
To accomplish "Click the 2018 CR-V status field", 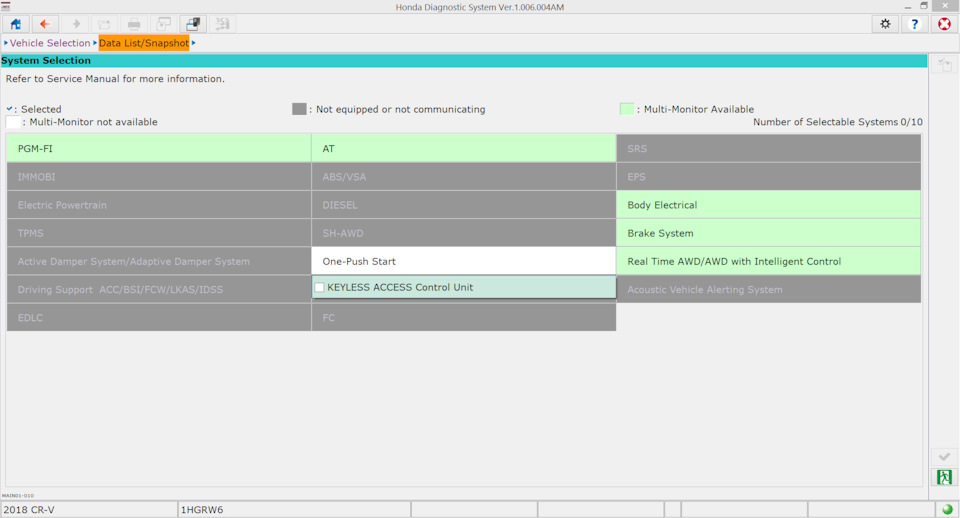I will [89, 509].
